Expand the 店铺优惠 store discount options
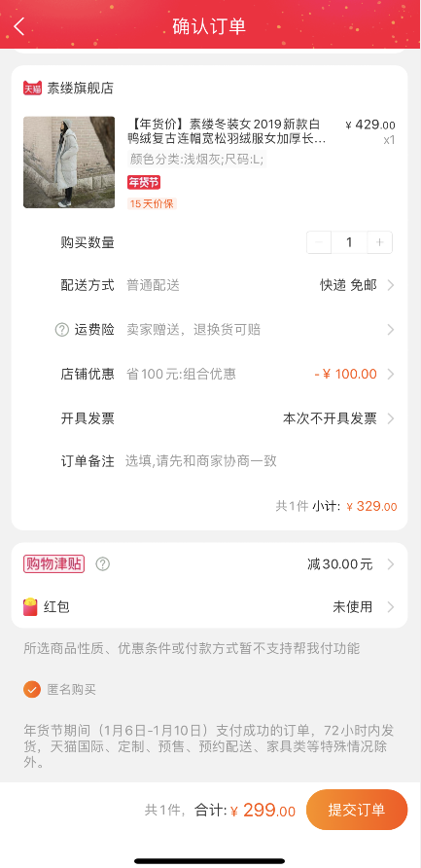Viewport: 421px width, 868px height. [228, 375]
